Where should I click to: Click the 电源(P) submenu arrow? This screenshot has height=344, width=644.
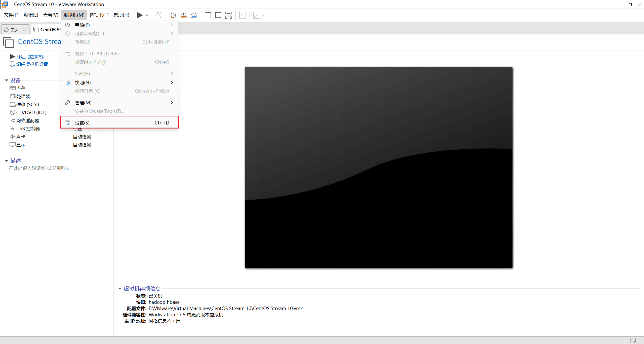(172, 25)
